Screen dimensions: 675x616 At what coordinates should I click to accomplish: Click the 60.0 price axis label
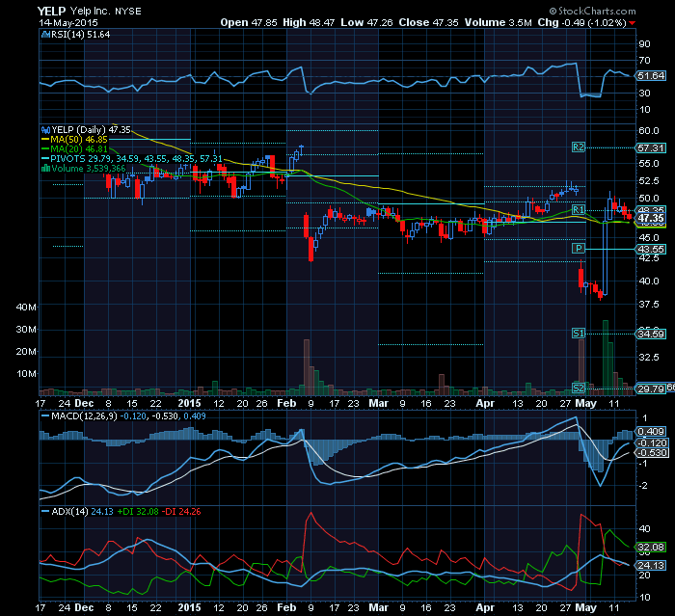(649, 131)
